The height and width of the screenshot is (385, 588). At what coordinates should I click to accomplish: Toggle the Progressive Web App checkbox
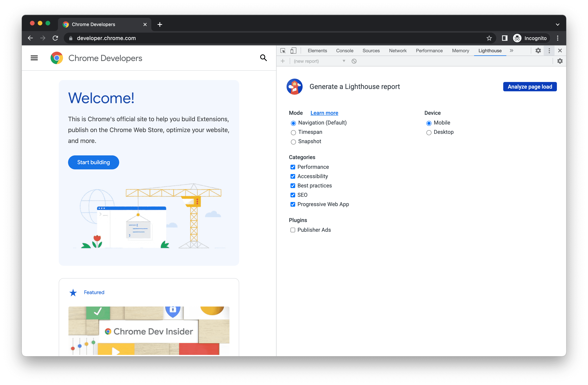(292, 204)
